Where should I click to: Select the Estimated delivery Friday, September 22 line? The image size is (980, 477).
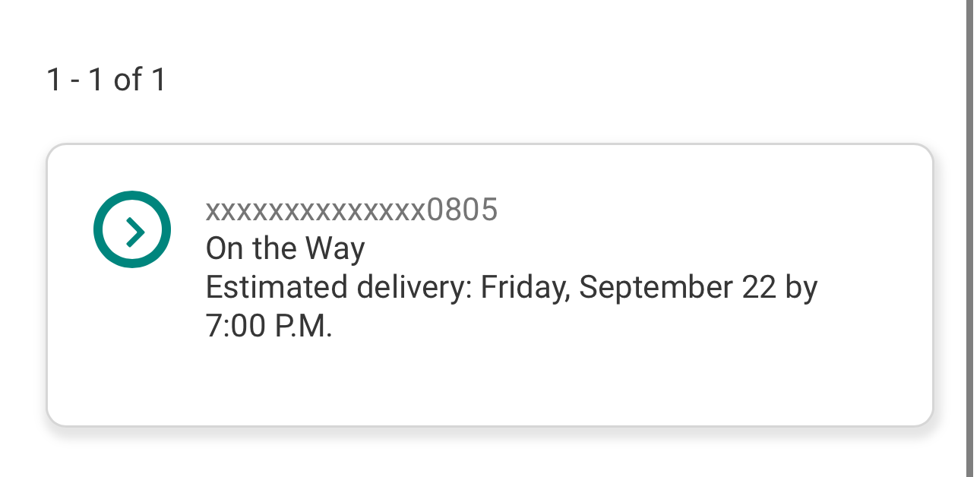[x=511, y=288]
